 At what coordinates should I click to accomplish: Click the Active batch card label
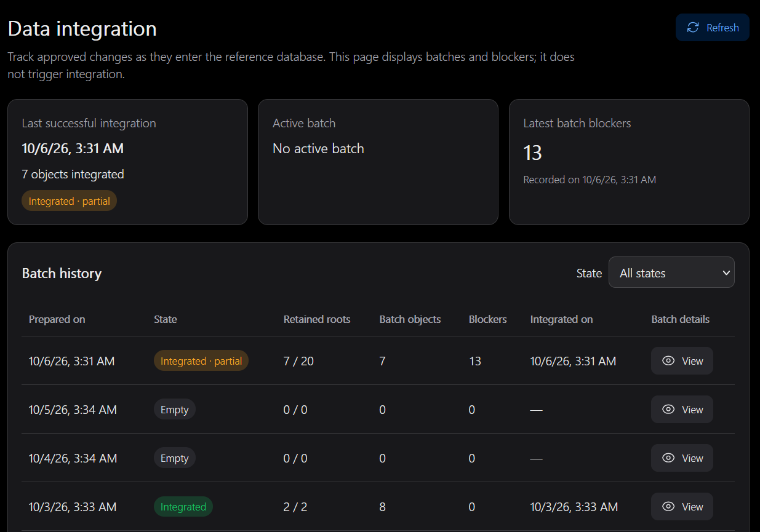[304, 123]
